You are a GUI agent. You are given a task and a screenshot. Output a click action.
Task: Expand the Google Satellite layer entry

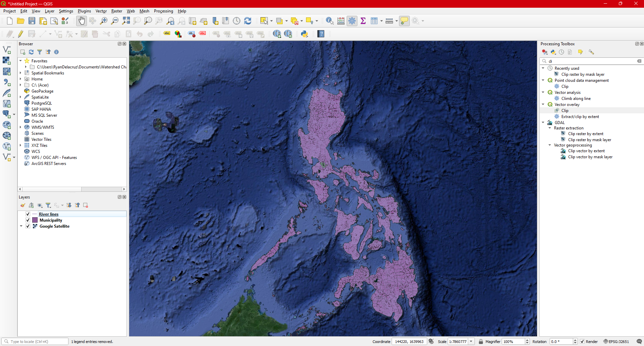[x=21, y=226]
